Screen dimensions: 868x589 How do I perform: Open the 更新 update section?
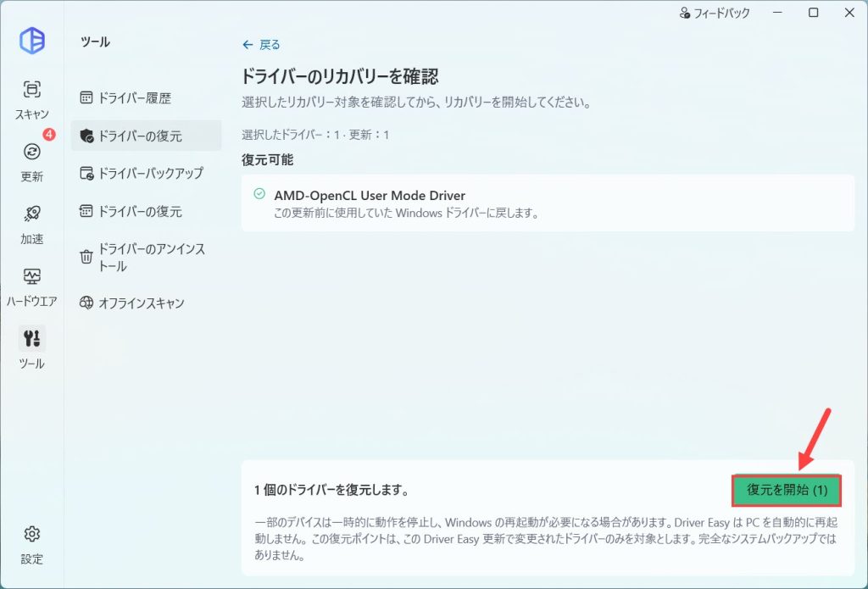coord(31,162)
